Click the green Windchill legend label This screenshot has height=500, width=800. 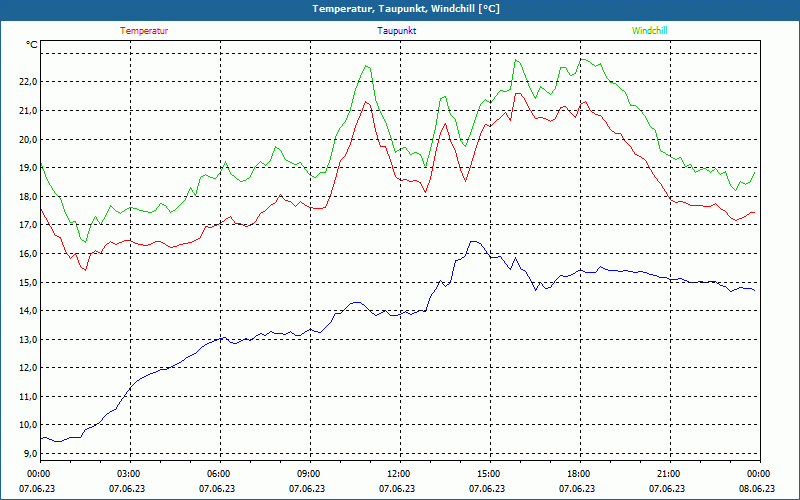tap(649, 31)
